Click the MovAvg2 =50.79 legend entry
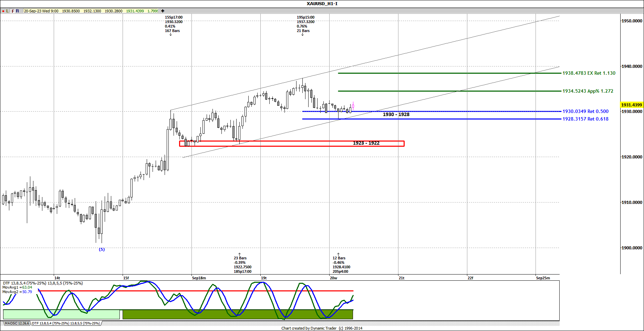Image resolution: width=644 pixels, height=331 pixels. 17,292
